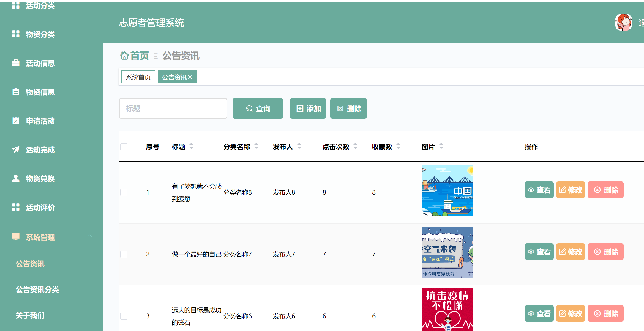Screen dimensions: 644x331
Task: Click 查看 on the first announcement row
Action: point(539,190)
